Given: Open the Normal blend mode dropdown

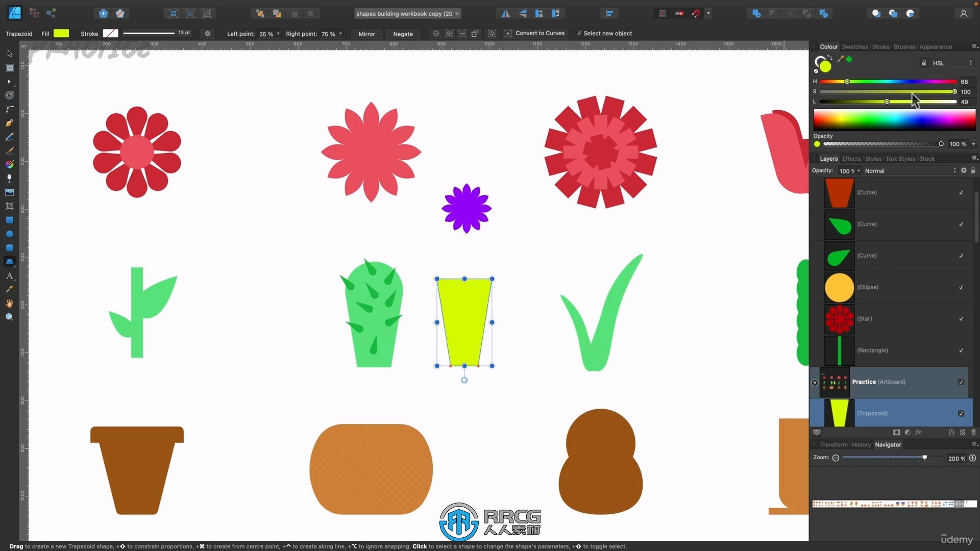Looking at the screenshot, I should [911, 171].
